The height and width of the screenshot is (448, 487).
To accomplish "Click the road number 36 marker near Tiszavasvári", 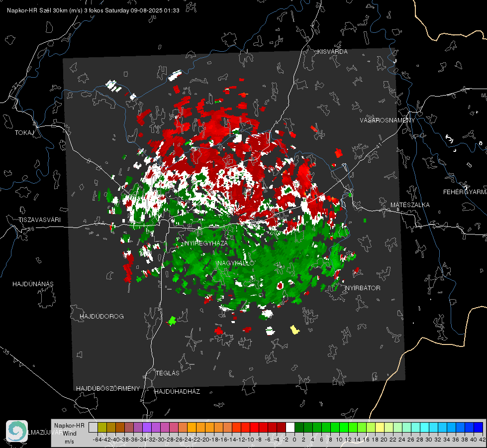I will [x=31, y=229].
